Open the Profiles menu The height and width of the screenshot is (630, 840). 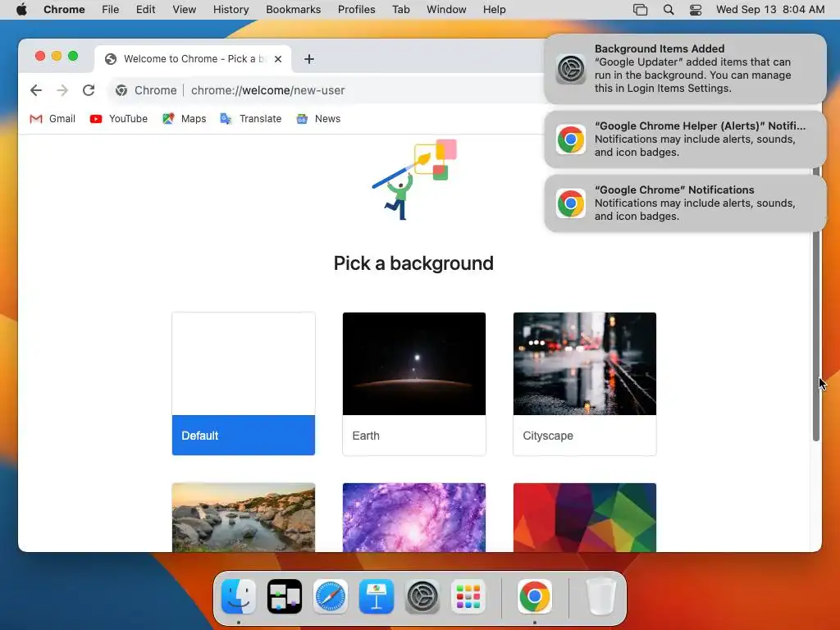click(x=356, y=10)
